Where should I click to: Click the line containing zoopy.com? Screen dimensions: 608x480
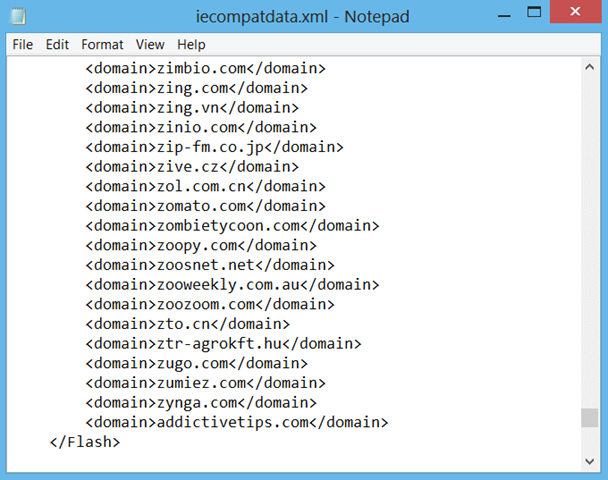coord(201,245)
